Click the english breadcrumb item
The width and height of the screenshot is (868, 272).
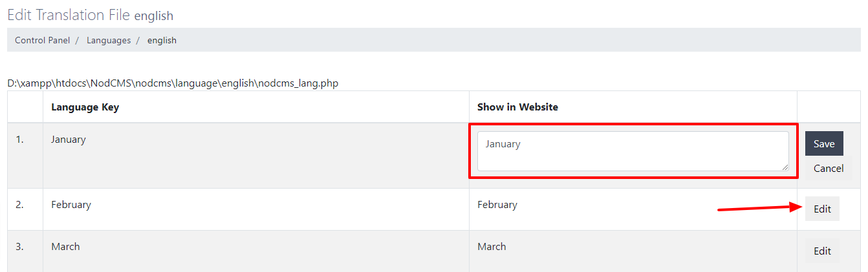click(162, 40)
